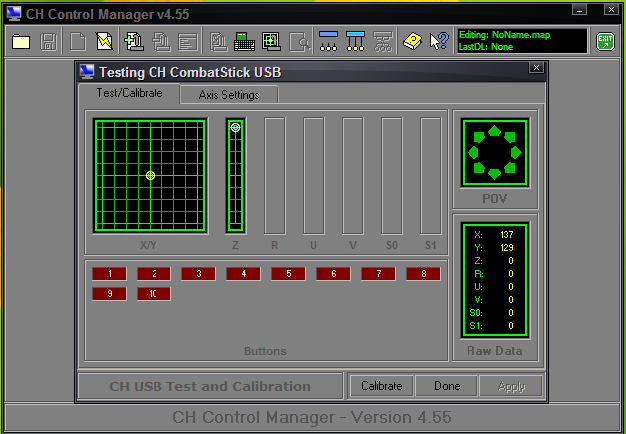Viewport: 626px width, 434px height.
Task: Click the disabled Apply button
Action: click(x=511, y=386)
